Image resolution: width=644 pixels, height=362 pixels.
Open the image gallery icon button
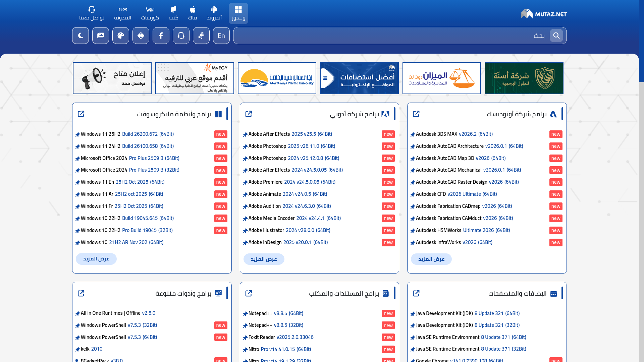tap(101, 36)
